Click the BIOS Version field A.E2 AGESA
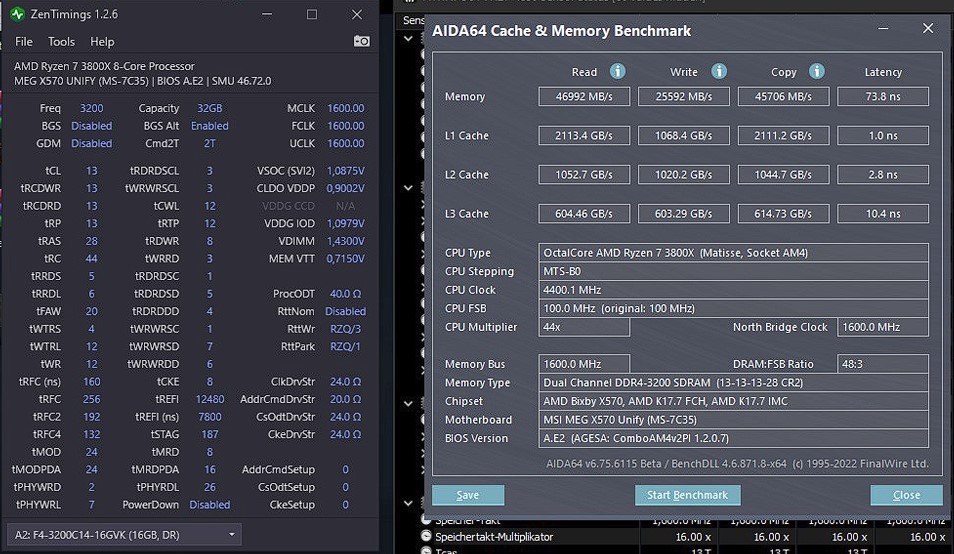Image resolution: width=954 pixels, height=554 pixels. [733, 438]
